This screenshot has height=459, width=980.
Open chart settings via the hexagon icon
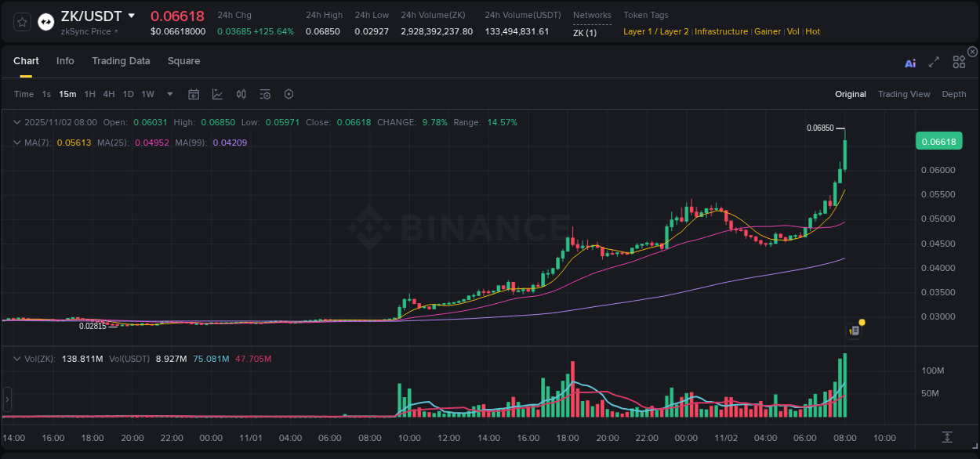(289, 94)
